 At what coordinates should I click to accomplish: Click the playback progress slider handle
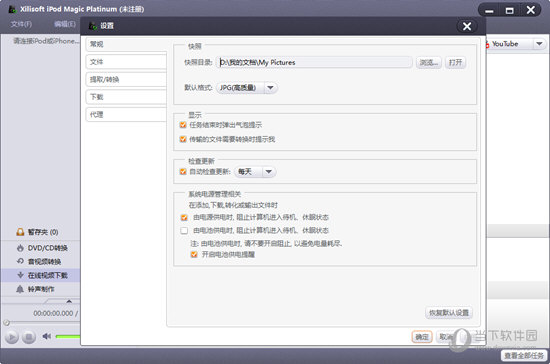[x=6, y=323]
